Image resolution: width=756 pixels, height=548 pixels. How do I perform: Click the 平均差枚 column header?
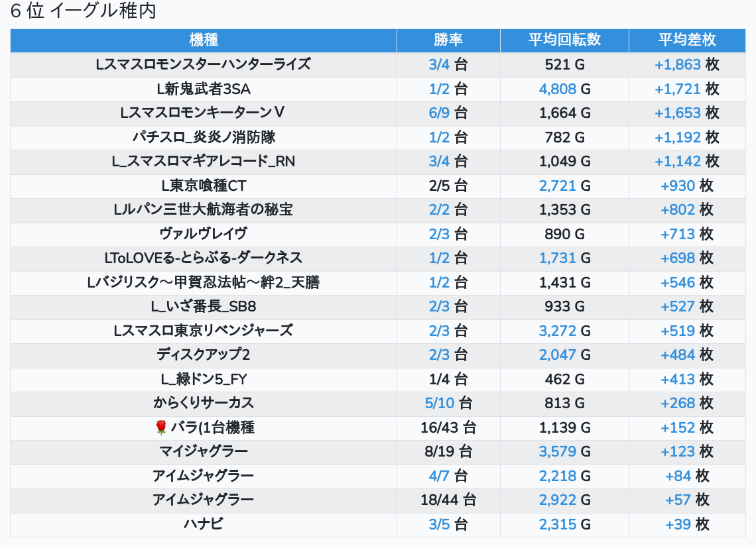pos(687,40)
